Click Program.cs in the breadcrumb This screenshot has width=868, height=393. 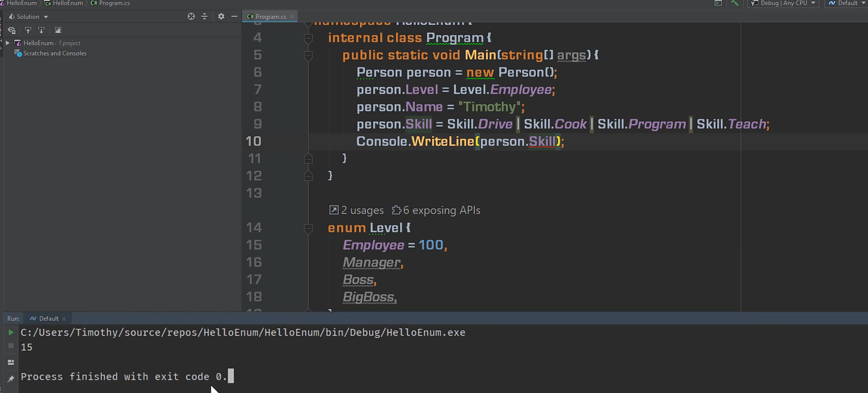click(110, 3)
